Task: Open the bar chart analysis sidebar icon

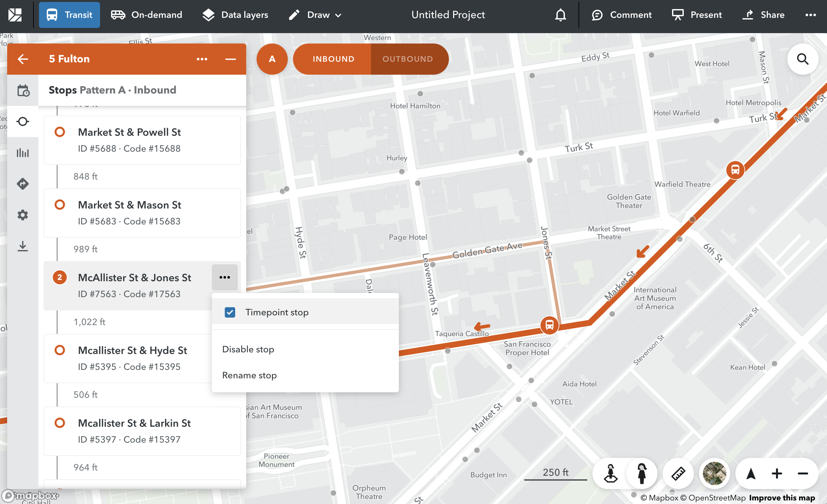Action: pos(23,153)
